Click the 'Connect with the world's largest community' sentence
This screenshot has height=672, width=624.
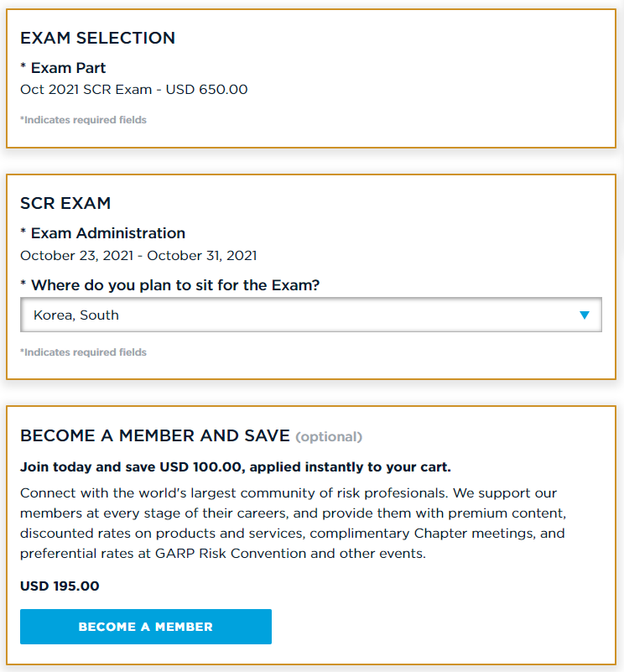tap(234, 492)
